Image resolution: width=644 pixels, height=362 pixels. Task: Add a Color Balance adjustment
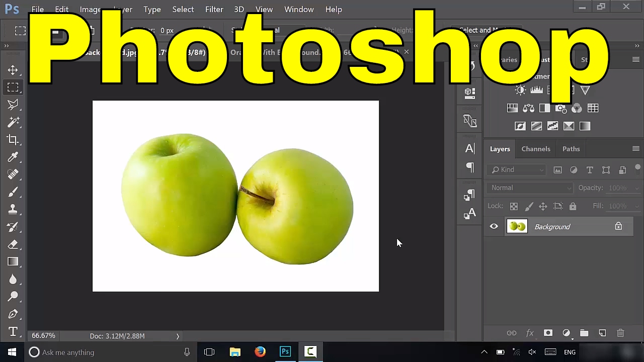528,108
